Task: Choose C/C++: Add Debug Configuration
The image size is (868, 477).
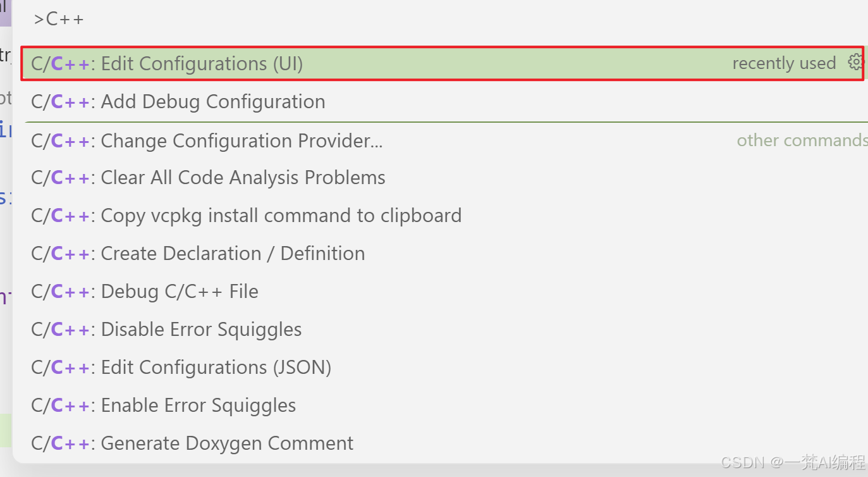Action: point(443,101)
